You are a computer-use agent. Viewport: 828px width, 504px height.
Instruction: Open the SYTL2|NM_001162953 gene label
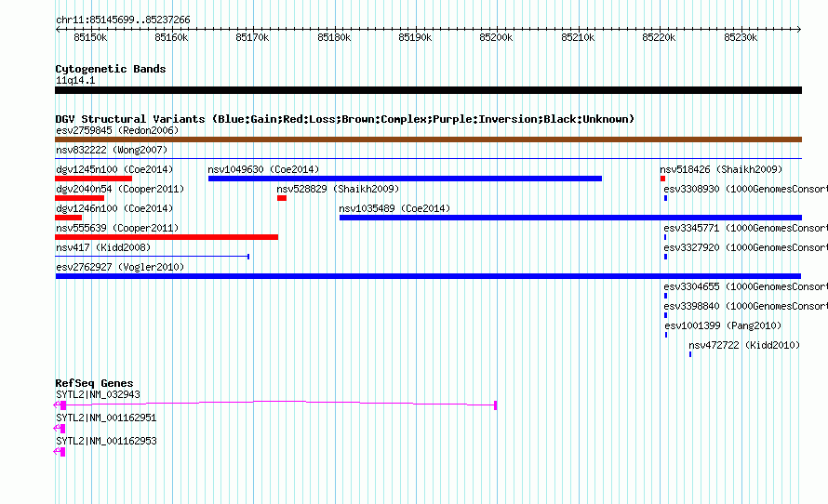(x=106, y=441)
